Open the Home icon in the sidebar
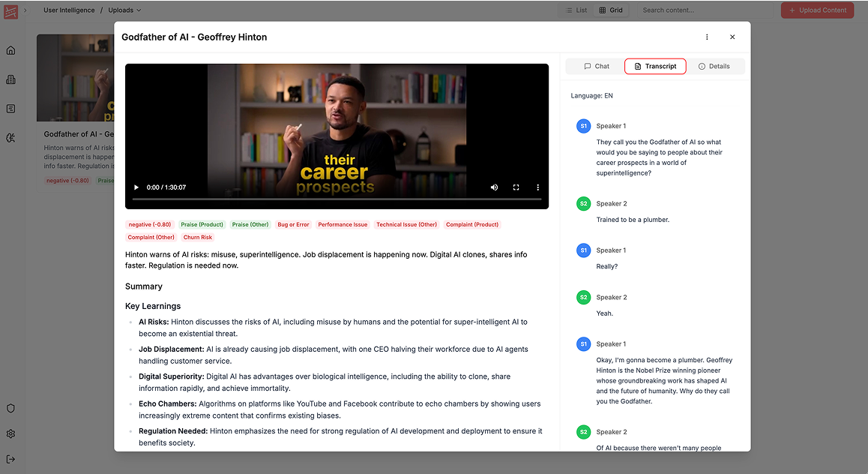The height and width of the screenshot is (474, 868). point(10,49)
